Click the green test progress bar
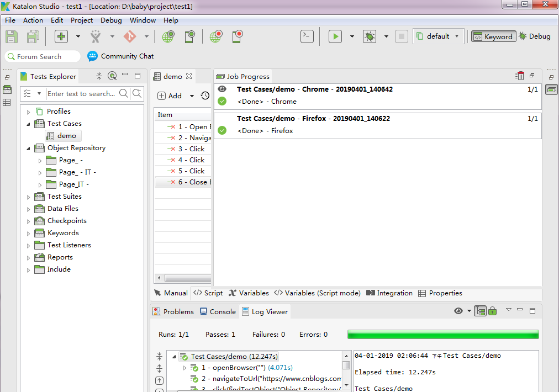This screenshot has width=559, height=392. (x=443, y=334)
